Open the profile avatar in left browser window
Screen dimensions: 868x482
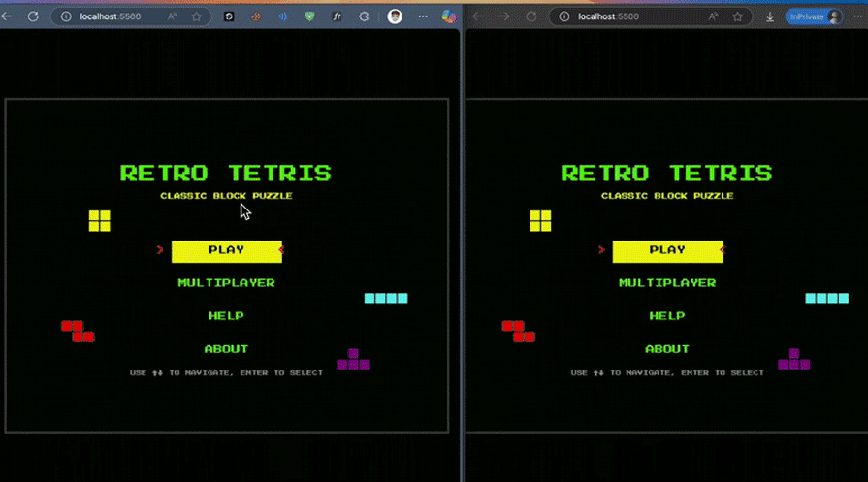pyautogui.click(x=395, y=16)
